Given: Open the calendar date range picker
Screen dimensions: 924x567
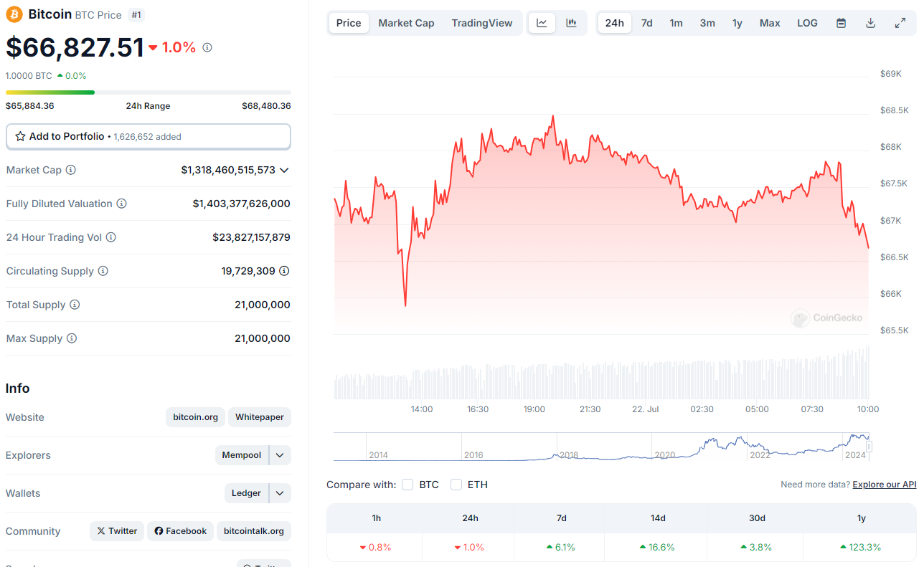Looking at the screenshot, I should (x=841, y=23).
